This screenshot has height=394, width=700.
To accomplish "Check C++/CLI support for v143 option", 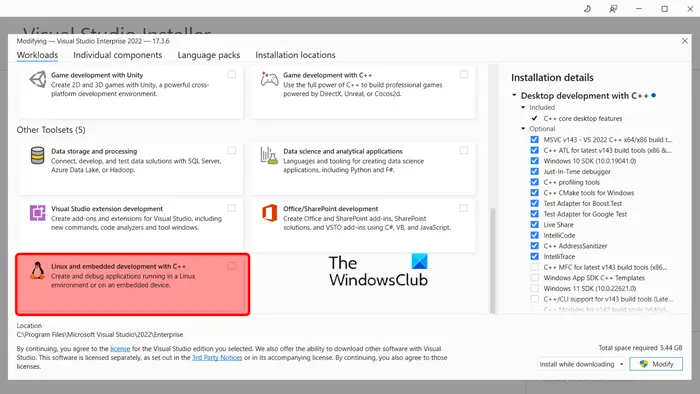I will [x=534, y=299].
